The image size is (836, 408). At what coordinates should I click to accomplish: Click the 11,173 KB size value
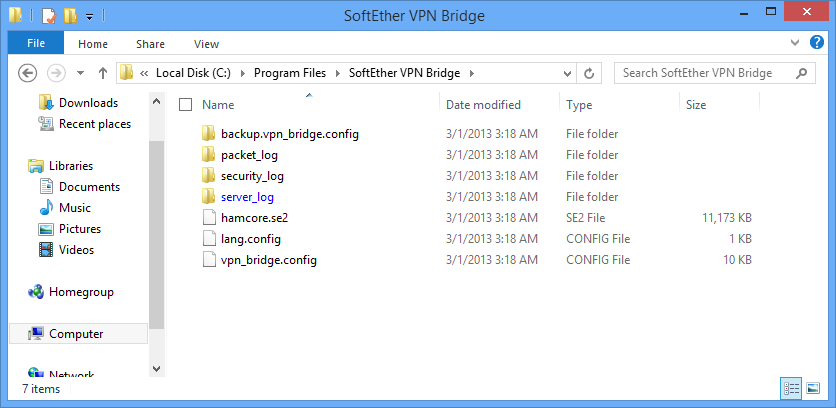(727, 218)
